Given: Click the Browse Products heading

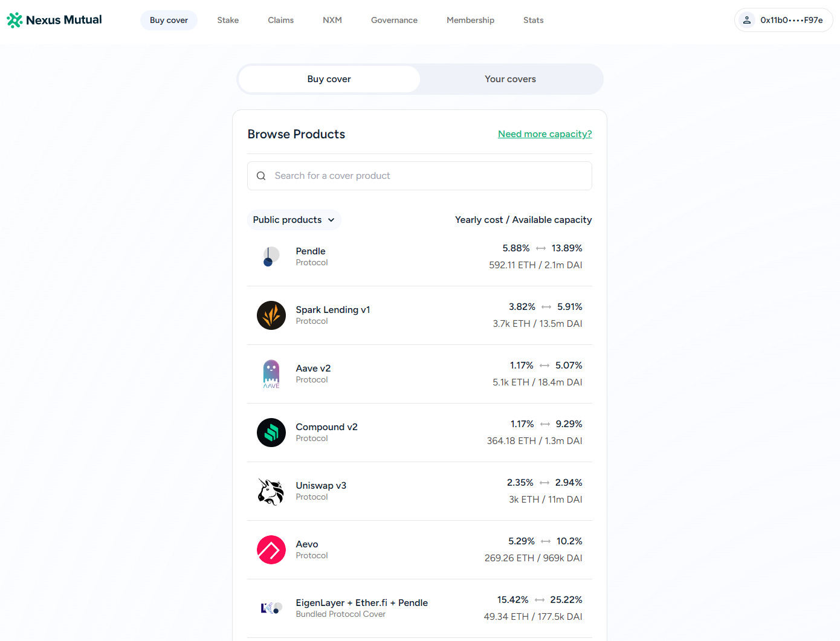Looking at the screenshot, I should click(x=296, y=134).
